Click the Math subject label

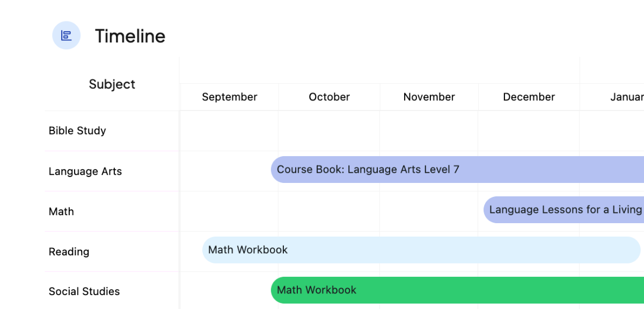coord(61,212)
